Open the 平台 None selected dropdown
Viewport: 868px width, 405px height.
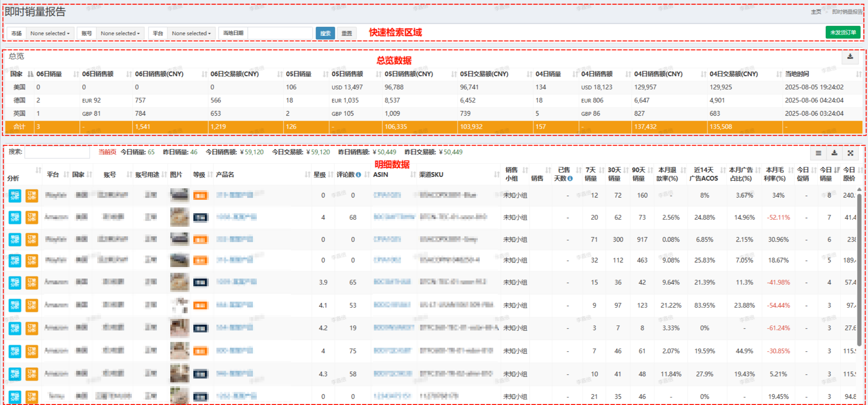pyautogui.click(x=191, y=33)
